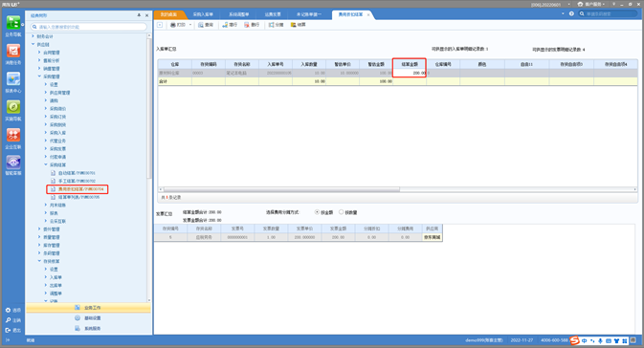Click the 结算 settle toolbar button

299,25
